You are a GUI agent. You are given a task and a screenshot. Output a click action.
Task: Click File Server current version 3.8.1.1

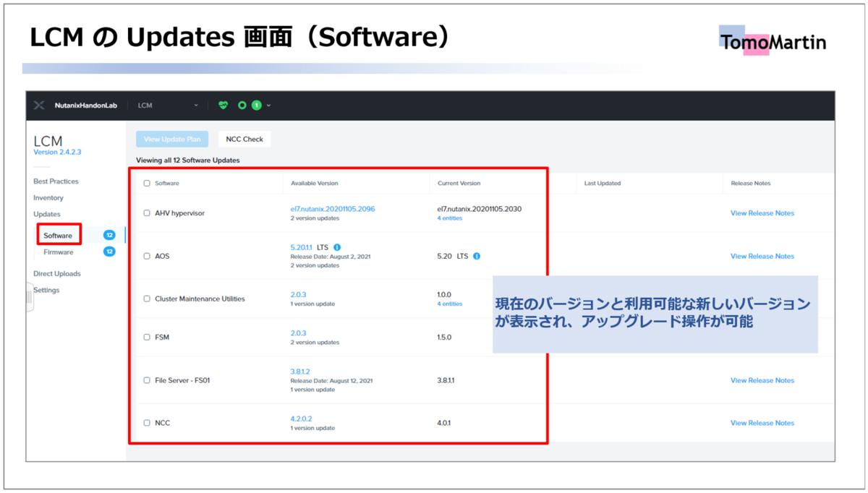[x=446, y=380]
